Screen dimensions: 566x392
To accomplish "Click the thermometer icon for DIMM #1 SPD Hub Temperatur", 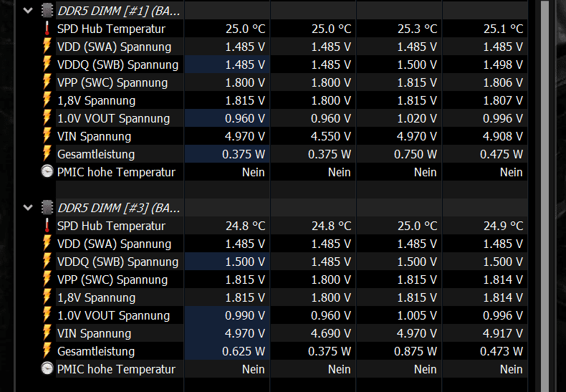I will click(x=47, y=29).
